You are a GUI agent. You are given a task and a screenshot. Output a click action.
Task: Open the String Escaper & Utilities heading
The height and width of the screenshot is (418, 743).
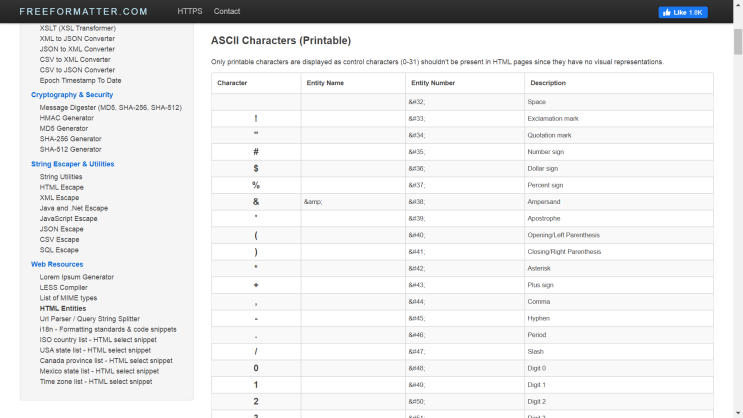click(73, 163)
